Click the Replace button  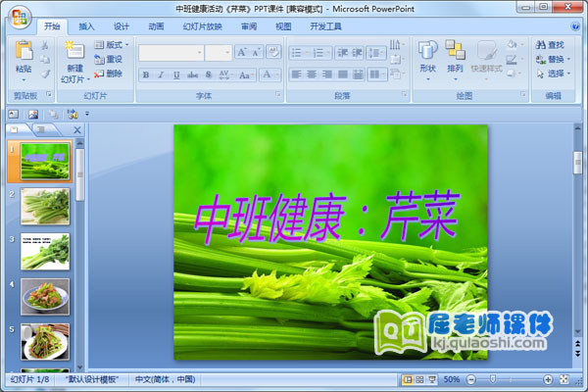(x=553, y=59)
